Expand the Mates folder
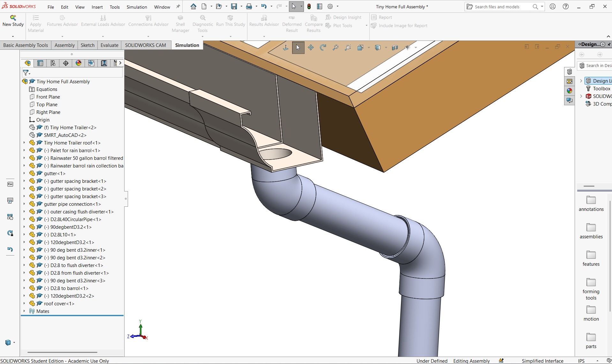Image resolution: width=612 pixels, height=364 pixels. pyautogui.click(x=24, y=311)
